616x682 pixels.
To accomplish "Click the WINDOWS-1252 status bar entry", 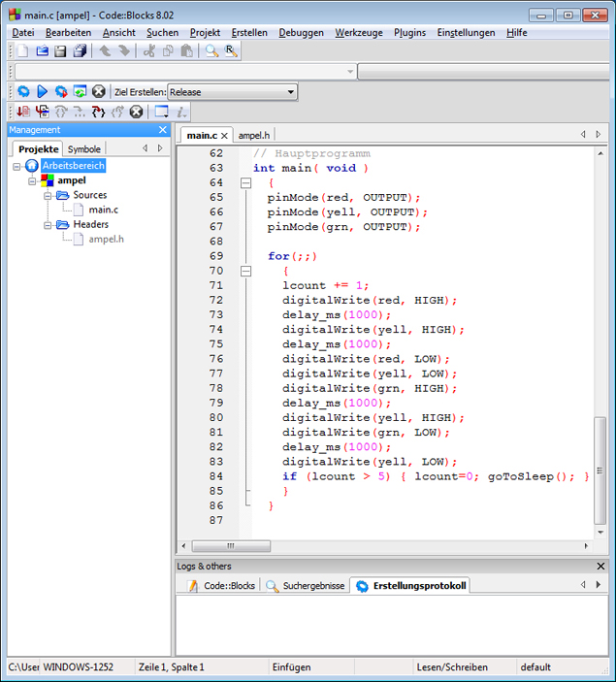I will (79, 667).
